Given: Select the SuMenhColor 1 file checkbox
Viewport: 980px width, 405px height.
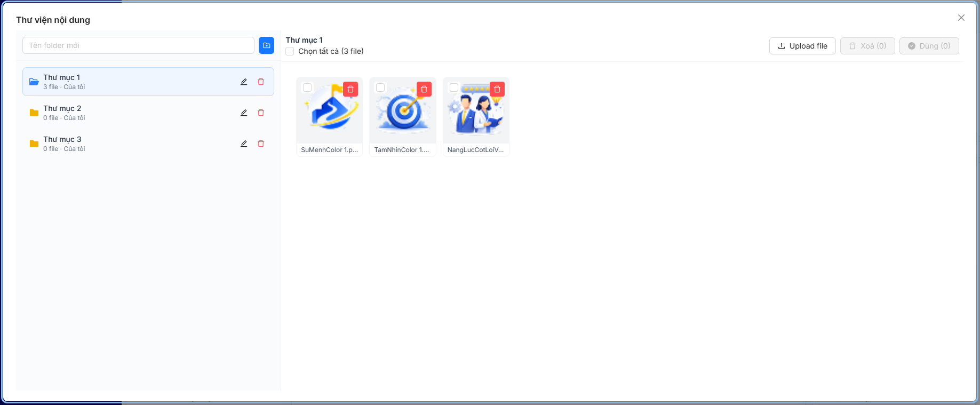Looking at the screenshot, I should coord(307,88).
